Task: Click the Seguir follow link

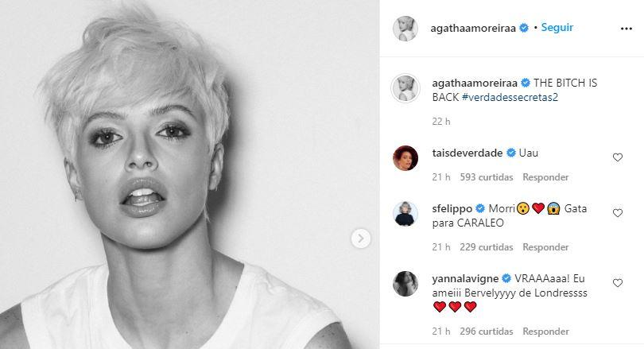Action: point(557,28)
